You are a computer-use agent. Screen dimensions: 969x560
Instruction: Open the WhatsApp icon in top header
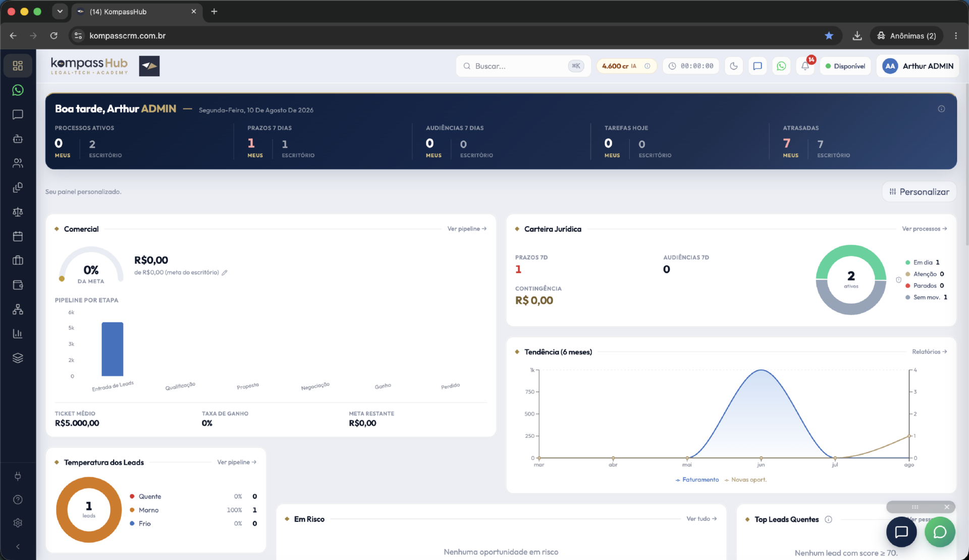click(781, 66)
